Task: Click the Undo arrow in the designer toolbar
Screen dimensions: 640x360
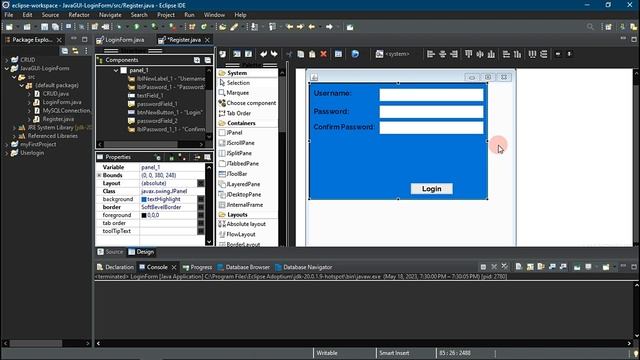Action: [x=263, y=54]
